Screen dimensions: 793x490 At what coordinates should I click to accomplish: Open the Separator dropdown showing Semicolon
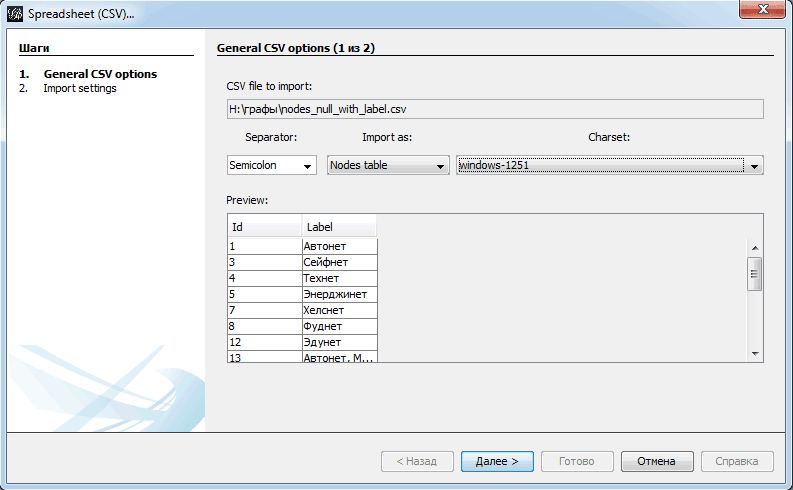pos(272,165)
